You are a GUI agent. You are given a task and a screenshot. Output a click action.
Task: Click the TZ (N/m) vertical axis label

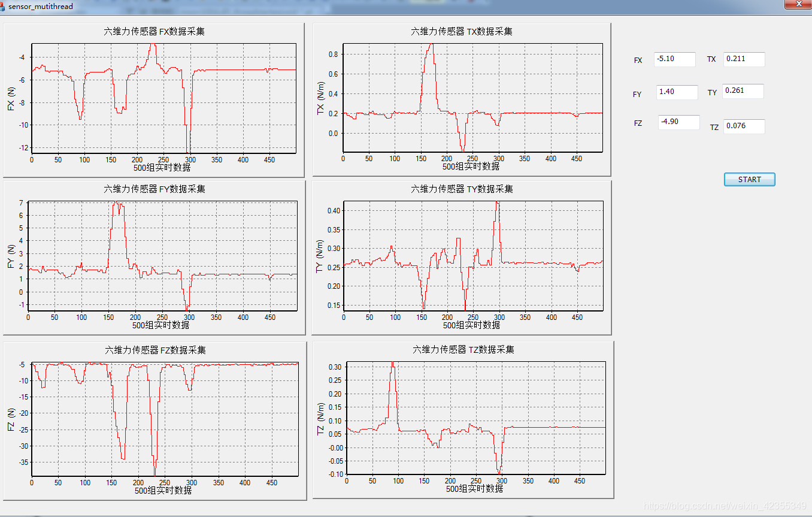point(321,418)
